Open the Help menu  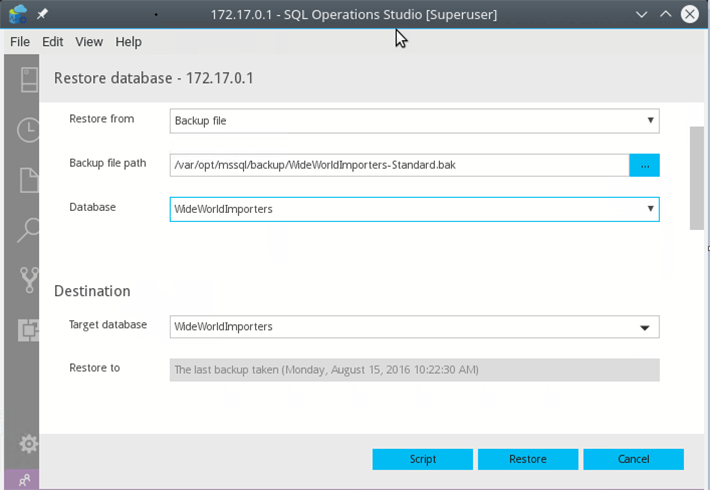(x=128, y=42)
